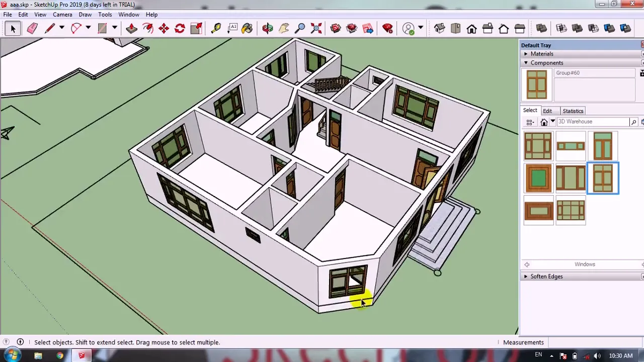Click the Group#60 component name field
The width and height of the screenshot is (644, 362).
pyautogui.click(x=595, y=73)
